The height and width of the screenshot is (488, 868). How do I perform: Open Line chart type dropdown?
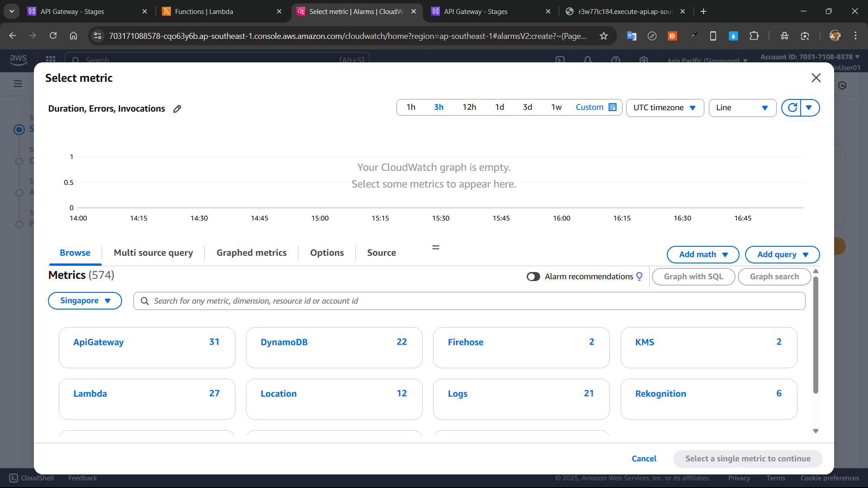point(742,108)
